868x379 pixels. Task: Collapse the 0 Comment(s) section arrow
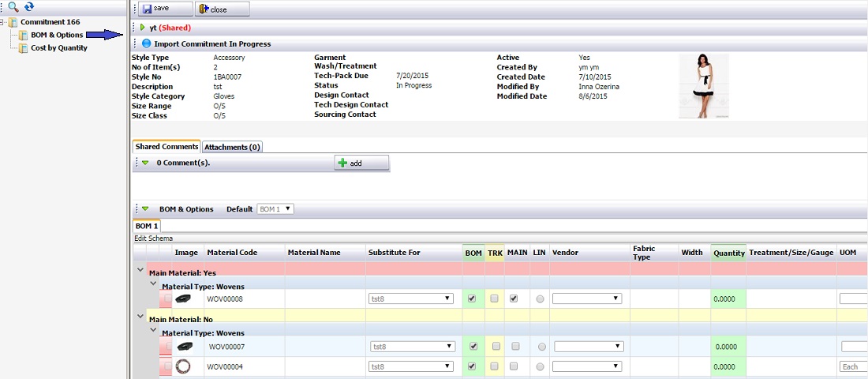[145, 163]
